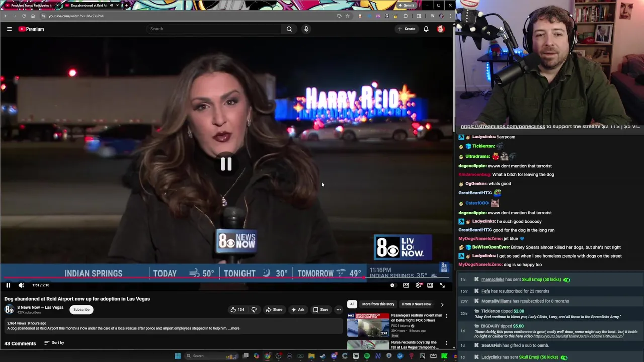Switch the player to theater mode
This screenshot has height=362, width=644.
point(430,285)
